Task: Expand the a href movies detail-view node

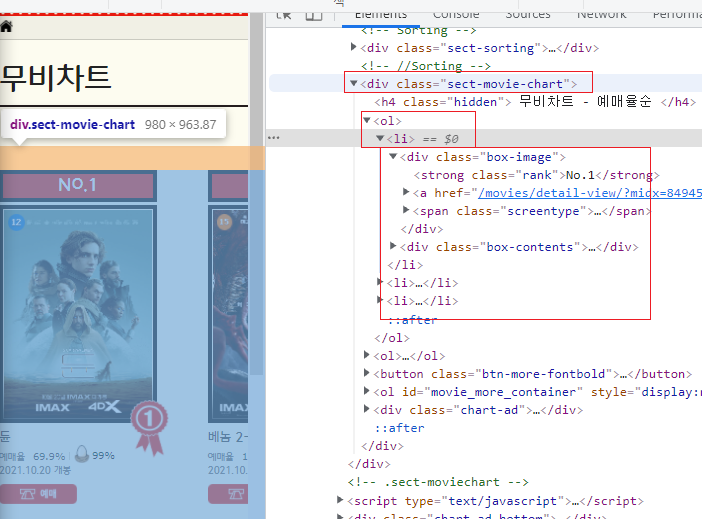Action: (x=406, y=192)
